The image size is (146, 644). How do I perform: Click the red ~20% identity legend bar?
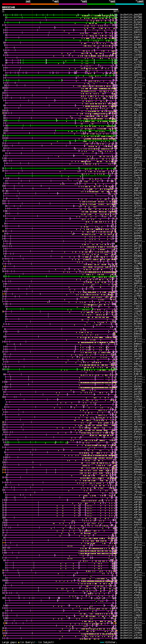click(x=16, y=4)
